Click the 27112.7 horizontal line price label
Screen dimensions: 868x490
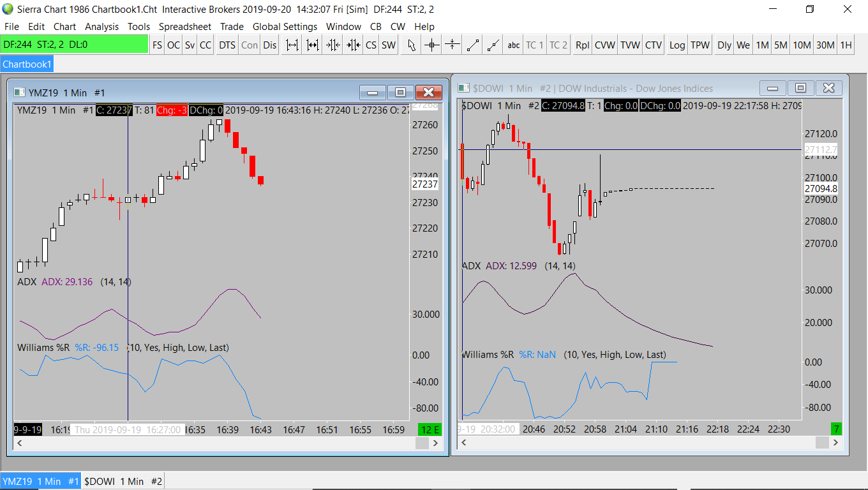(x=820, y=151)
